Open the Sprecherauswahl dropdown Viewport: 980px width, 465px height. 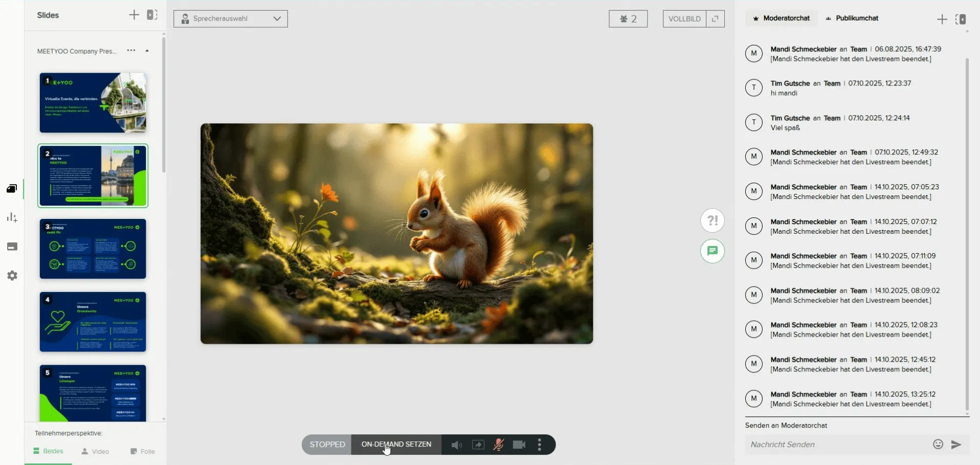click(231, 19)
